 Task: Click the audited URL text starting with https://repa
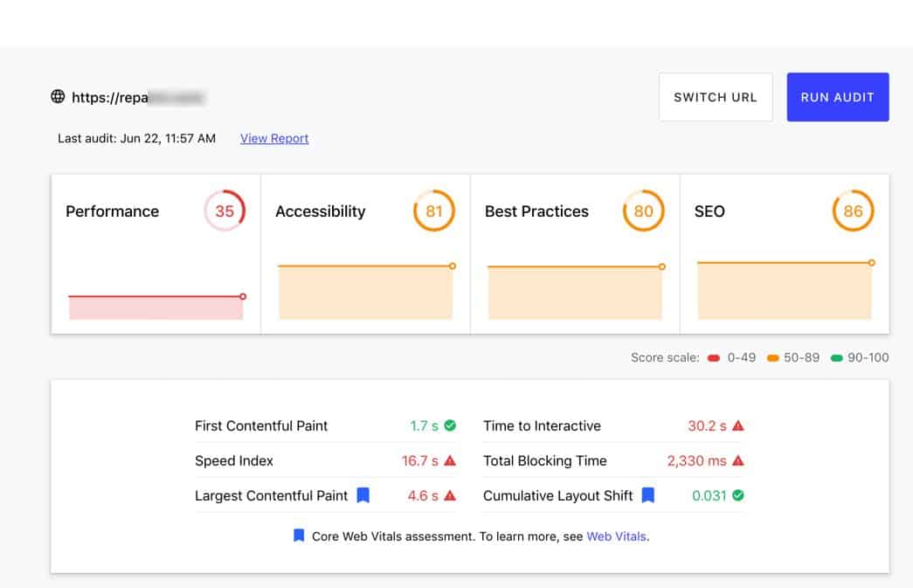(x=138, y=97)
